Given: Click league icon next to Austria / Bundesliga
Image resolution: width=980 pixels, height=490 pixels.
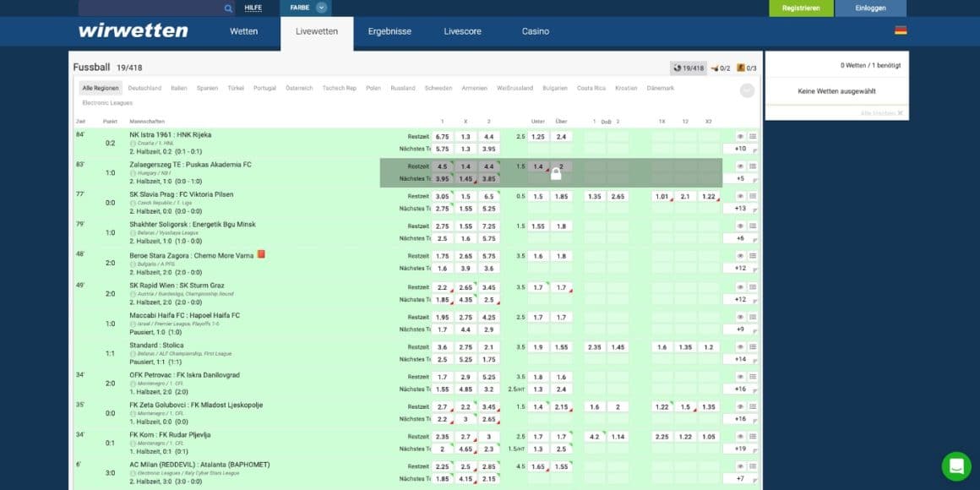Looking at the screenshot, I should pos(133,294).
